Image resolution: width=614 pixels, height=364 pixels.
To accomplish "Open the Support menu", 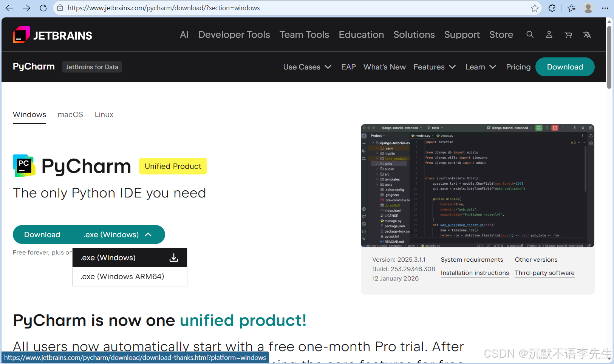I will coord(462,35).
